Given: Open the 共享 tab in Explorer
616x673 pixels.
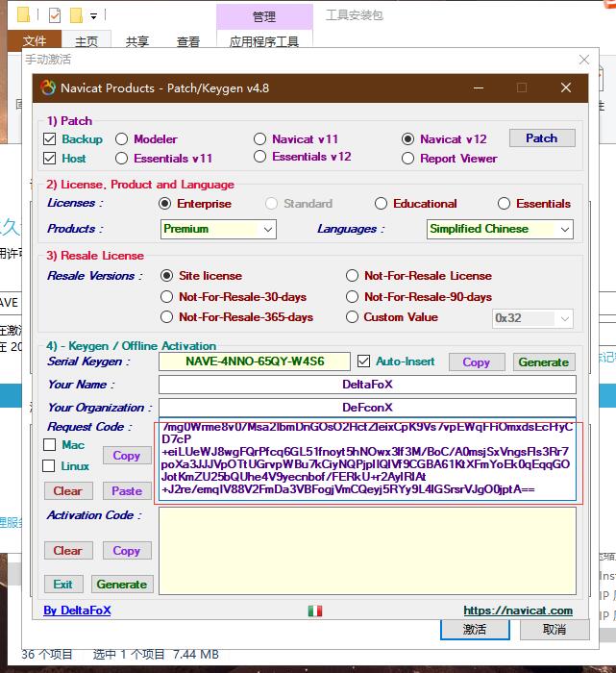Looking at the screenshot, I should (x=137, y=41).
